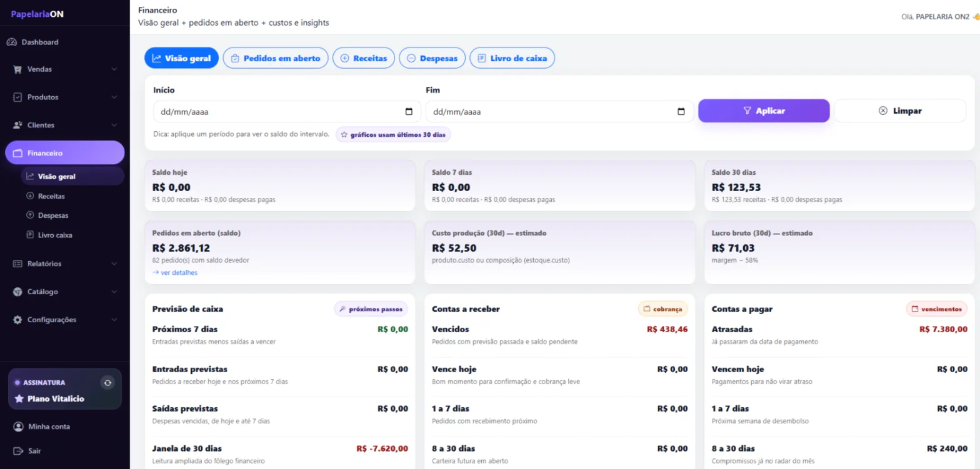This screenshot has width=980, height=469.
Task: Click the Pedidos em aberto value R$ 2.861,12
Action: pyautogui.click(x=181, y=248)
